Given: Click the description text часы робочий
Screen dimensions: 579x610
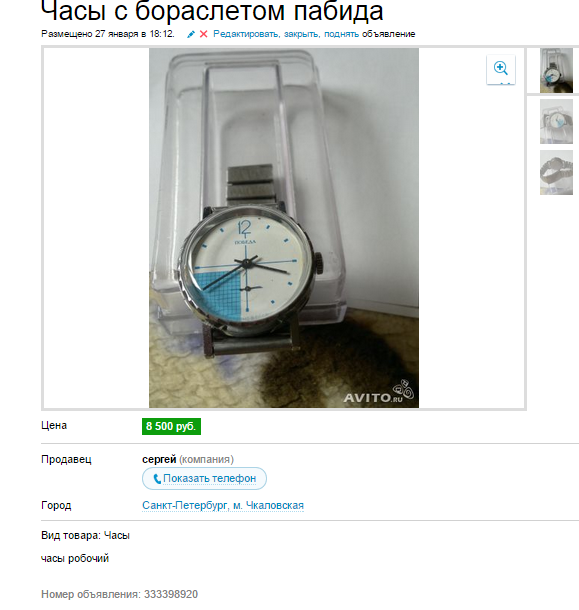Looking at the screenshot, I should [75, 559].
